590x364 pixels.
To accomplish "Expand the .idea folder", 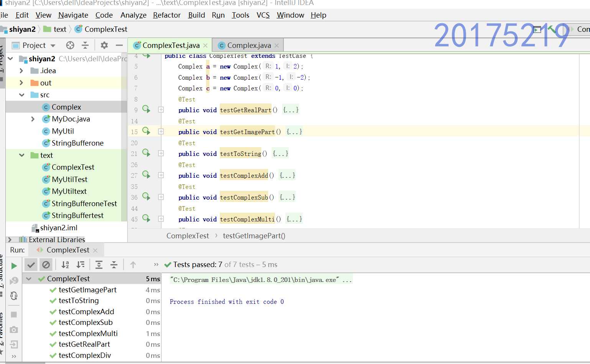I will coord(21,71).
